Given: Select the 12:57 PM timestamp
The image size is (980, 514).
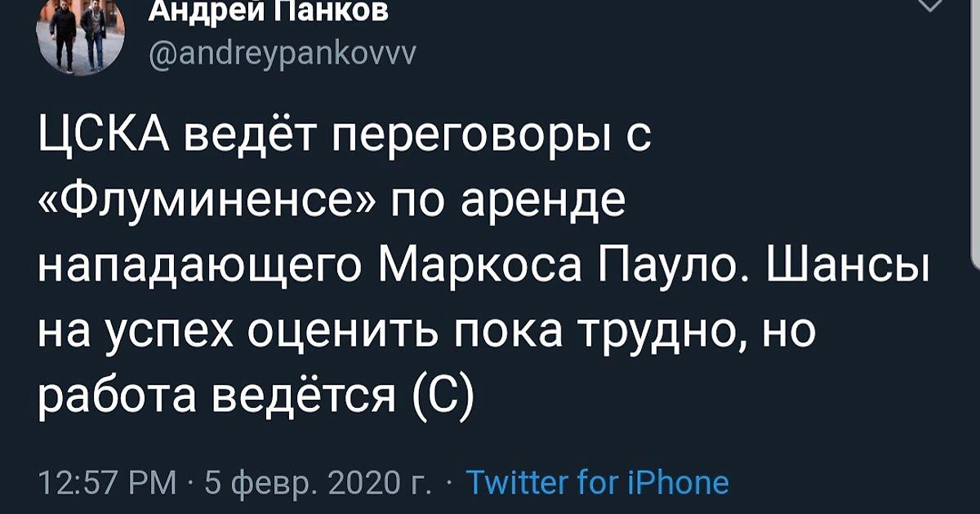Looking at the screenshot, I should [x=108, y=482].
